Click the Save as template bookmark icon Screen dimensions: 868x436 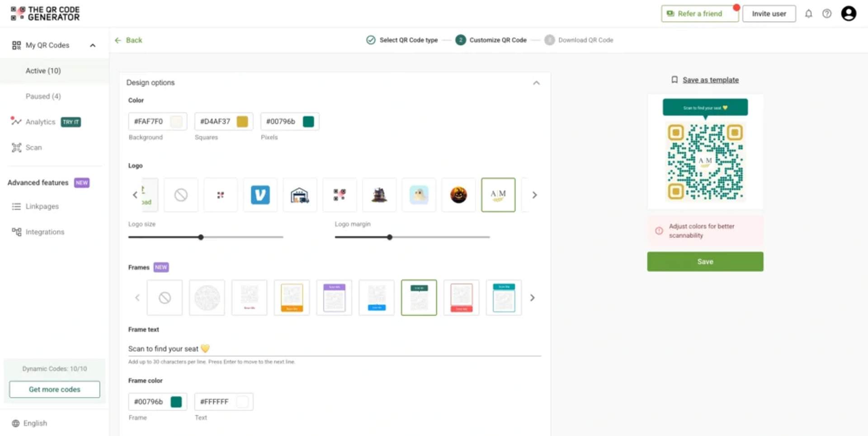click(675, 80)
